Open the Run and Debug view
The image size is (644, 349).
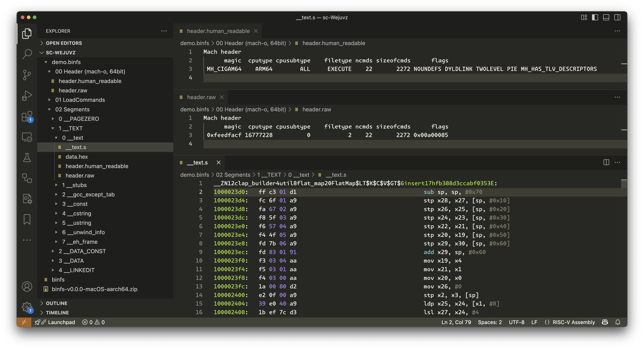point(27,95)
